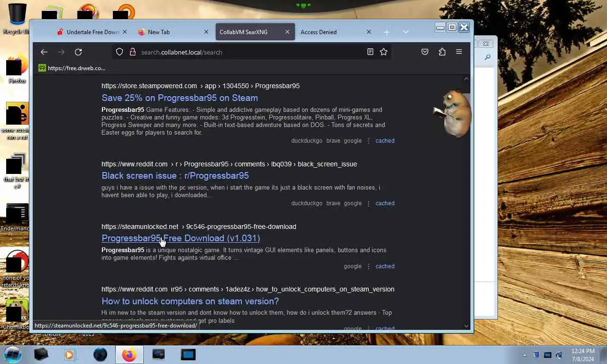Select the Firefox desktop shortcut
The height and width of the screenshot is (364, 607).
click(17, 69)
